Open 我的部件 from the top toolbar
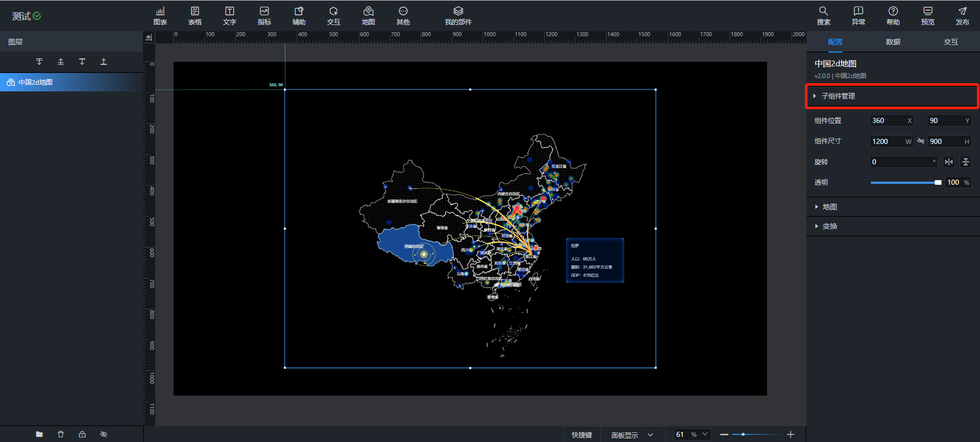Screen dimensions: 980x442 [458, 16]
